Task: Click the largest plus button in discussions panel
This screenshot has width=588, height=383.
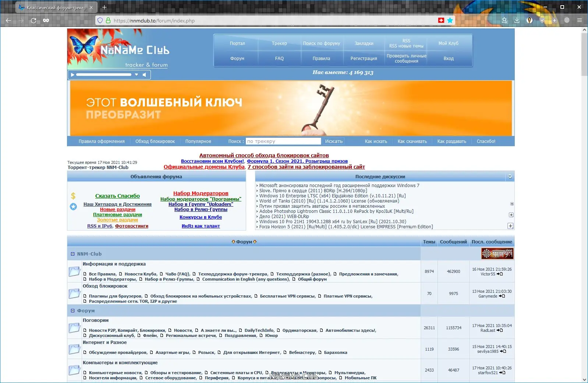Action: coord(510,226)
